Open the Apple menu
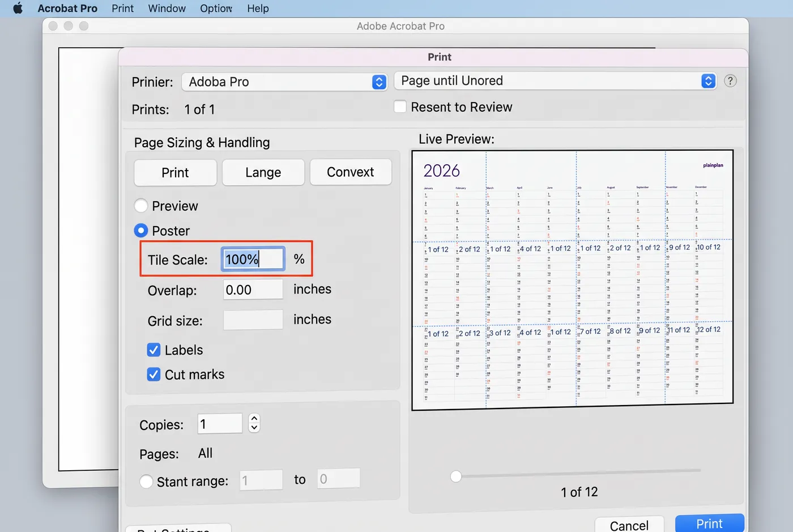This screenshot has height=532, width=793. coord(18,8)
